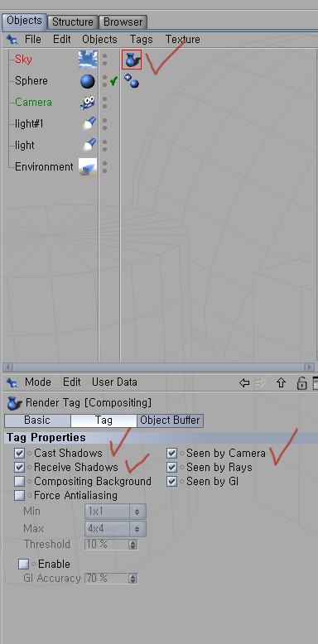This screenshot has width=318, height=644.
Task: Open the Object Buffer tab
Action: pos(170,421)
